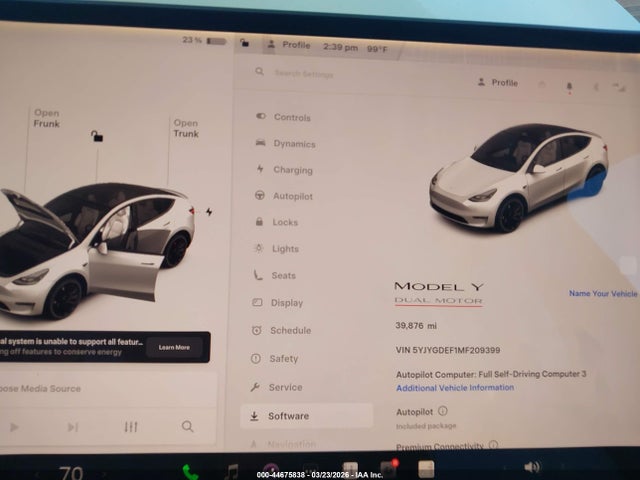Tap the unlock padlock icon above car
The image size is (640, 480).
[x=97, y=136]
